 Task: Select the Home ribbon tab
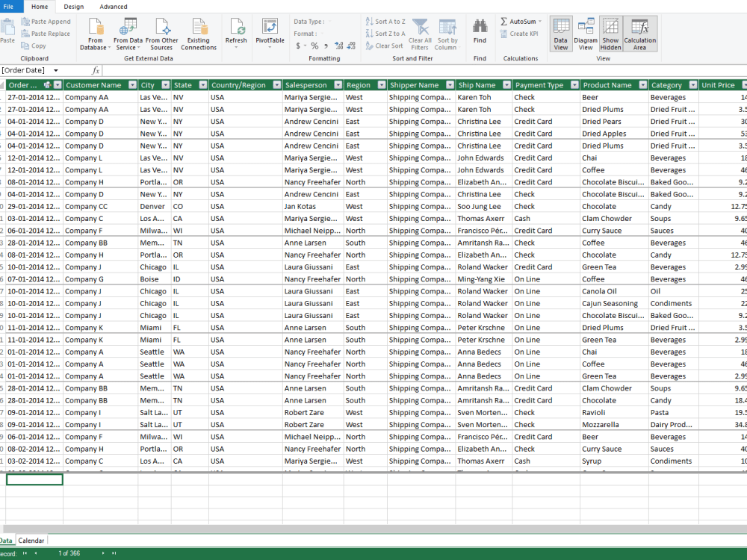(x=40, y=7)
